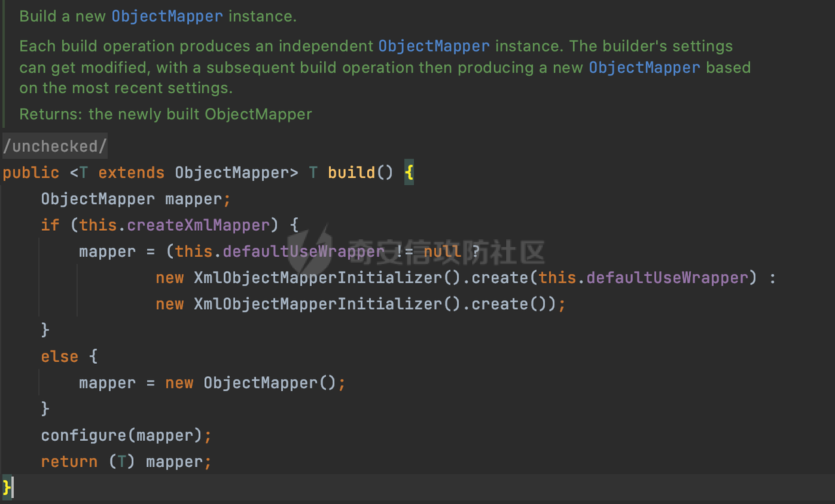Click the configure method call
The height and width of the screenshot is (504, 835).
coord(83,436)
